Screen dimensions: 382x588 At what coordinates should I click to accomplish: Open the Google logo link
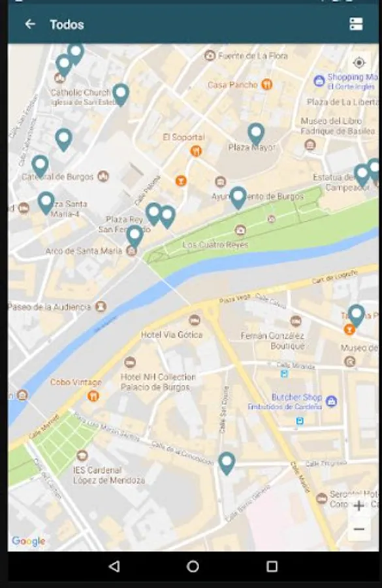click(x=29, y=541)
